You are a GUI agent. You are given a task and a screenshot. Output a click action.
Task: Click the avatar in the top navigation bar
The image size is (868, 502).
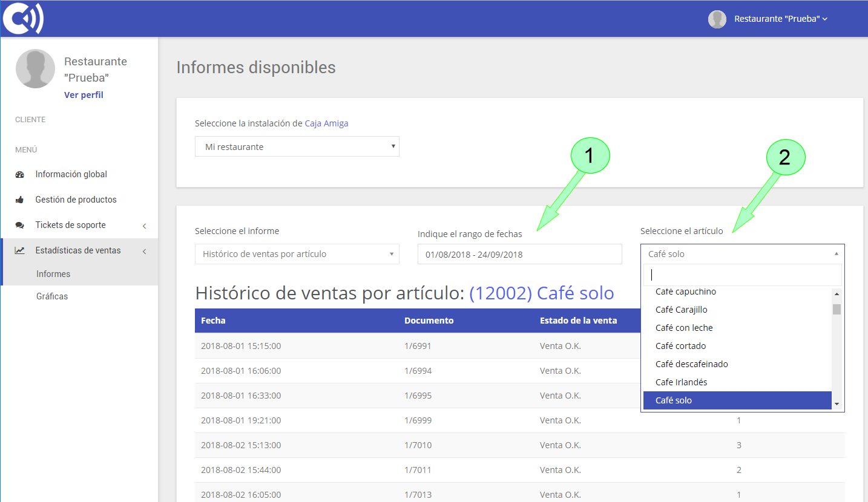(x=717, y=19)
